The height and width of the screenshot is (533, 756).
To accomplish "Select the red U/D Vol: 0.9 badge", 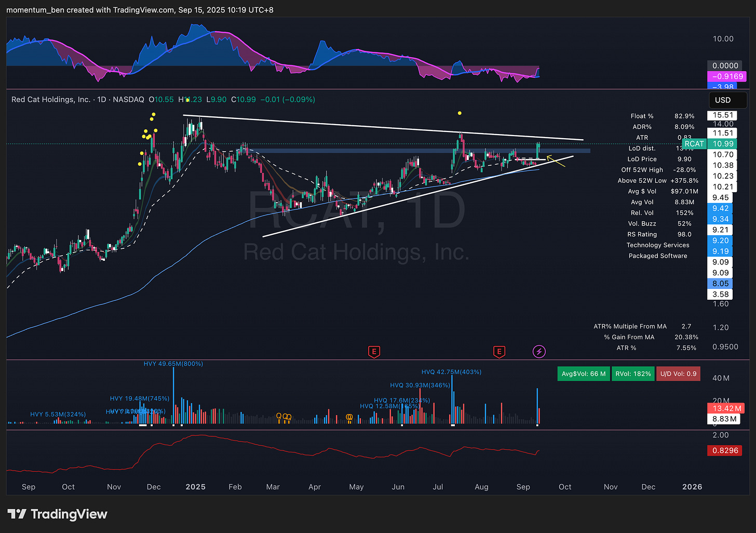I will pos(678,374).
